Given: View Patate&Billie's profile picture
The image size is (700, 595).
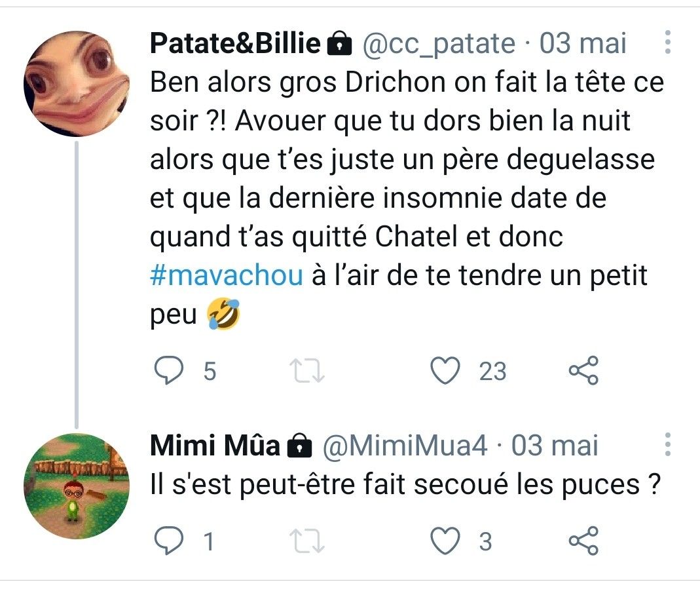Looking at the screenshot, I should pos(76,83).
